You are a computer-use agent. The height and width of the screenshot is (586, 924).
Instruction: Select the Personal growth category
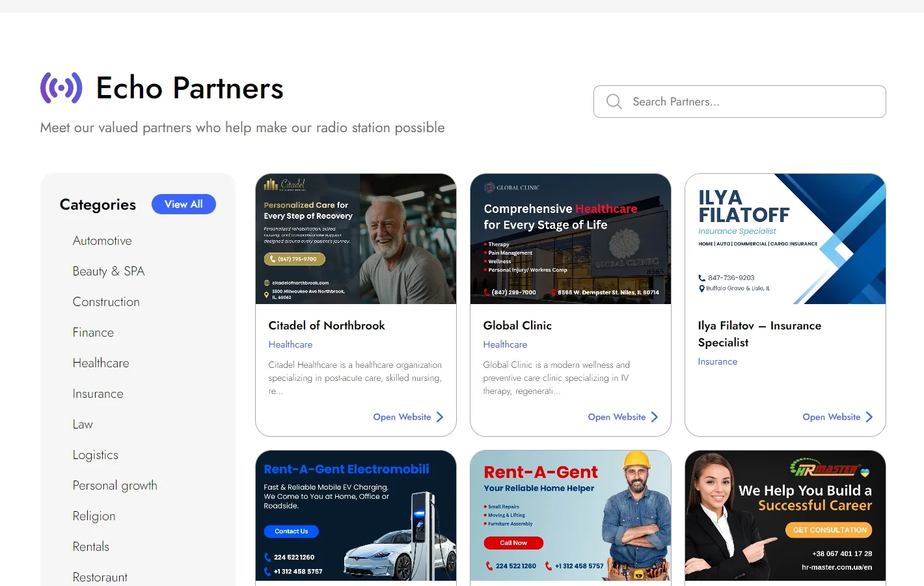[x=115, y=486]
